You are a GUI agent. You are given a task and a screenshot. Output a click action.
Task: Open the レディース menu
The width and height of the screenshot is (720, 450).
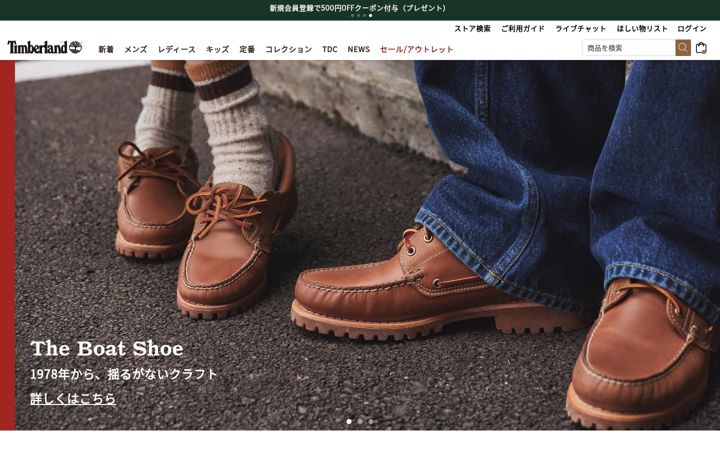(x=176, y=49)
